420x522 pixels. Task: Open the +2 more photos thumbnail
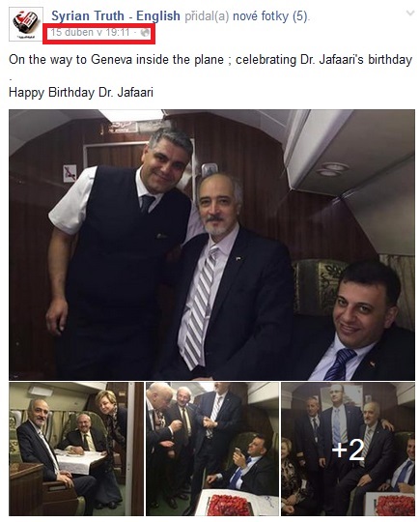tap(348, 449)
